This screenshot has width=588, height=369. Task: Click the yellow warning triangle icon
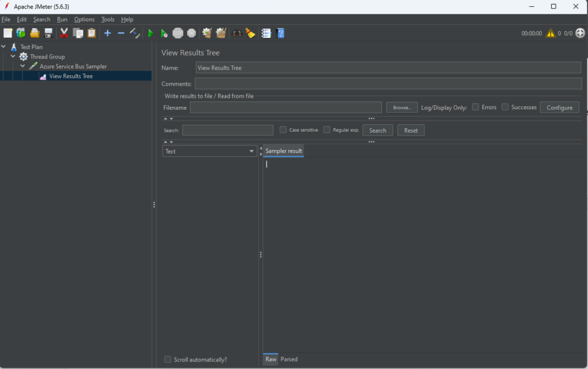(551, 33)
